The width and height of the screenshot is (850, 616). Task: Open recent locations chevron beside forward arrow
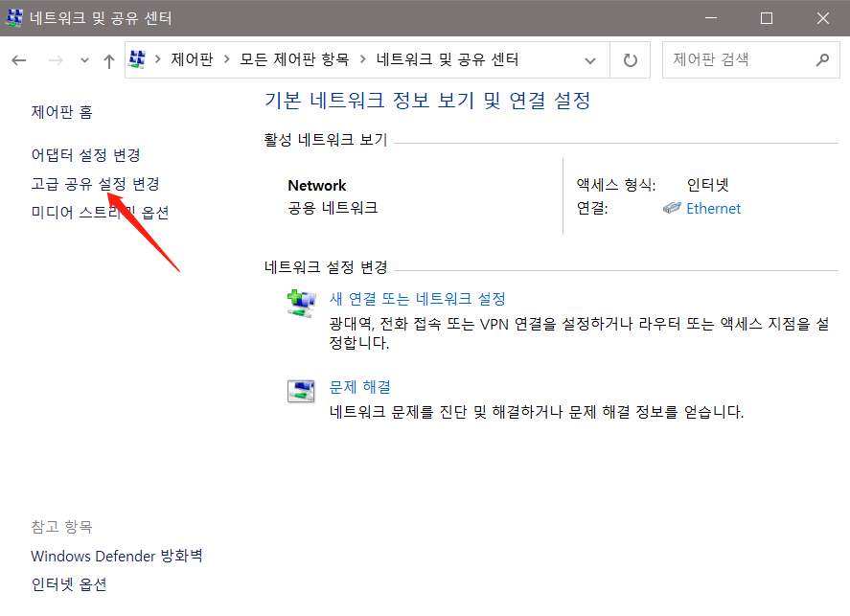pyautogui.click(x=83, y=59)
